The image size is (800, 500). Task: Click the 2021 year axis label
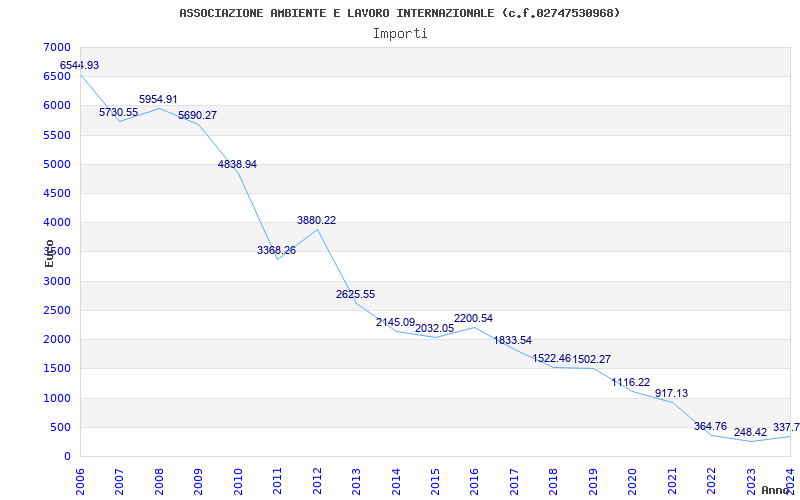[x=672, y=481]
